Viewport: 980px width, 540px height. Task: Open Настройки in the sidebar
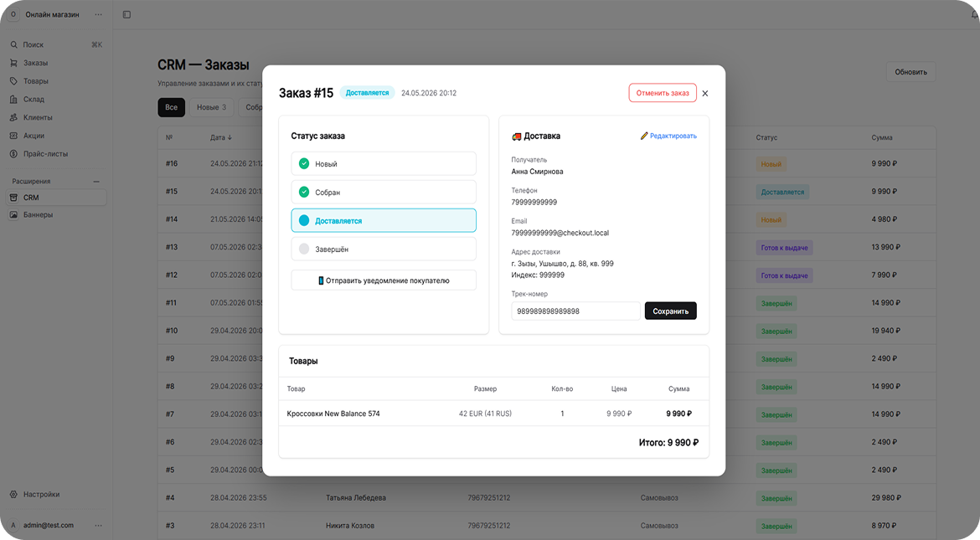[x=56, y=495]
